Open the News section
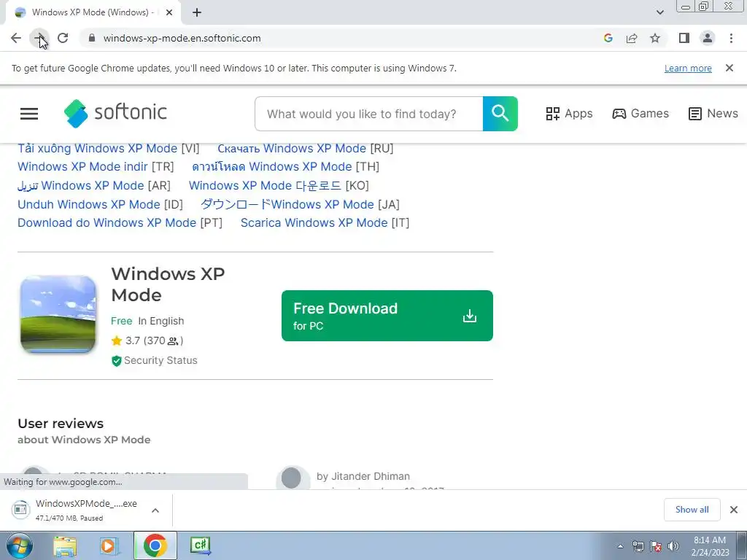747x560 pixels. [713, 113]
